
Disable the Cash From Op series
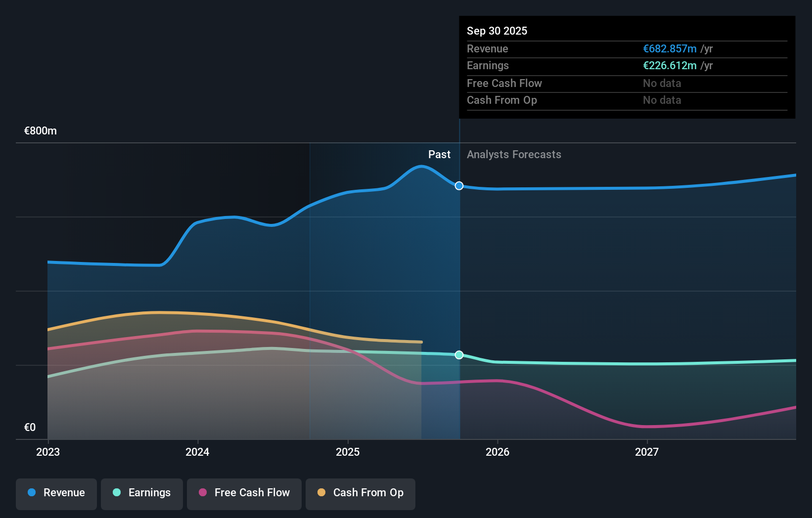(360, 493)
